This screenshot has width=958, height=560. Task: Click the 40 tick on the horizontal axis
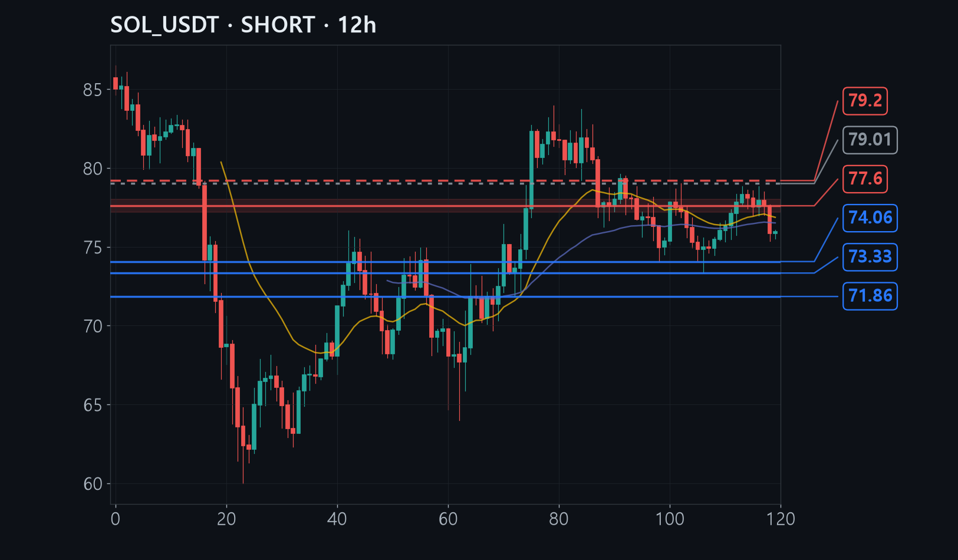[x=337, y=519]
